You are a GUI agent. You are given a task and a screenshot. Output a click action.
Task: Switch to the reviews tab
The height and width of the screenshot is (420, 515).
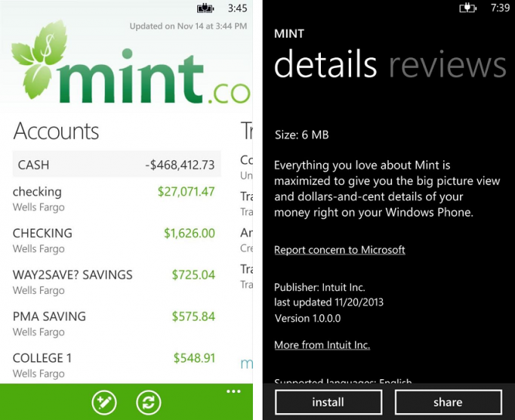(448, 65)
